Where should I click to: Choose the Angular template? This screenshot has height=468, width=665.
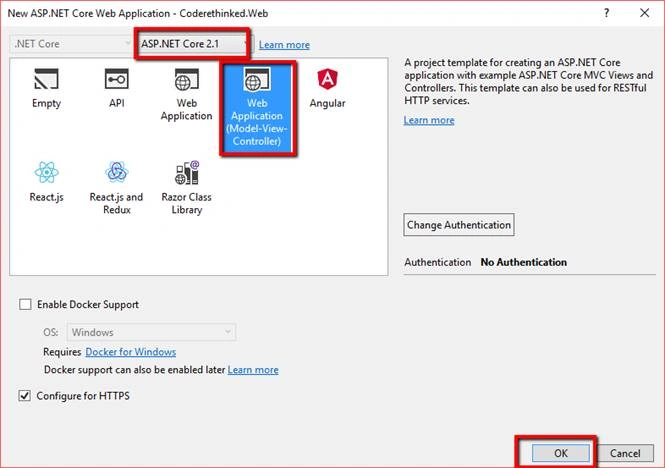pos(327,88)
